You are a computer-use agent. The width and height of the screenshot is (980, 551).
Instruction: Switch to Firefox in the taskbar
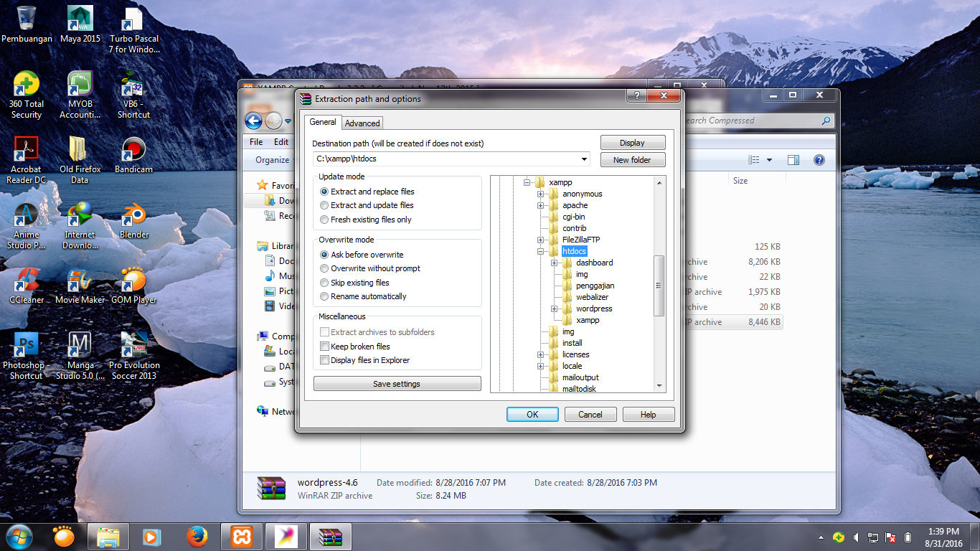197,537
